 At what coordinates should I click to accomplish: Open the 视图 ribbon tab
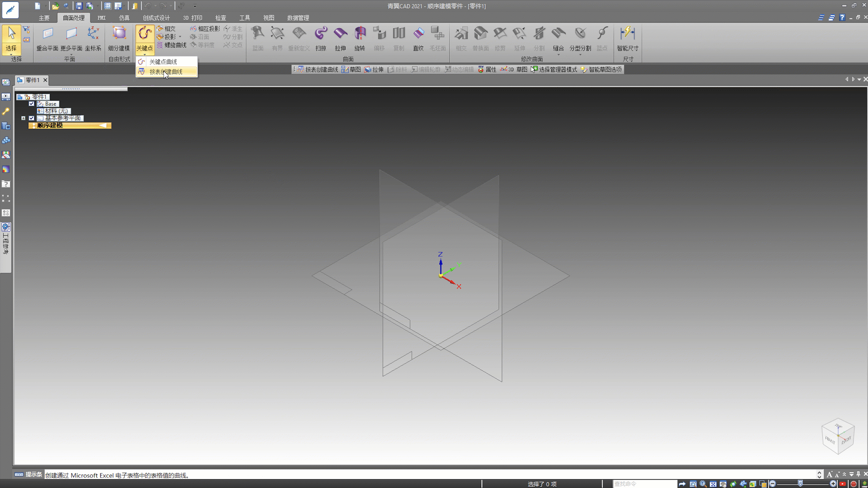(269, 18)
